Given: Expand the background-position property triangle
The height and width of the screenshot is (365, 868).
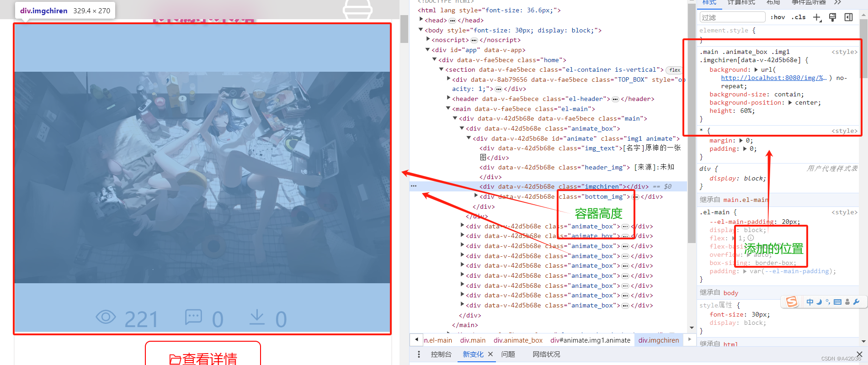Looking at the screenshot, I should 790,103.
